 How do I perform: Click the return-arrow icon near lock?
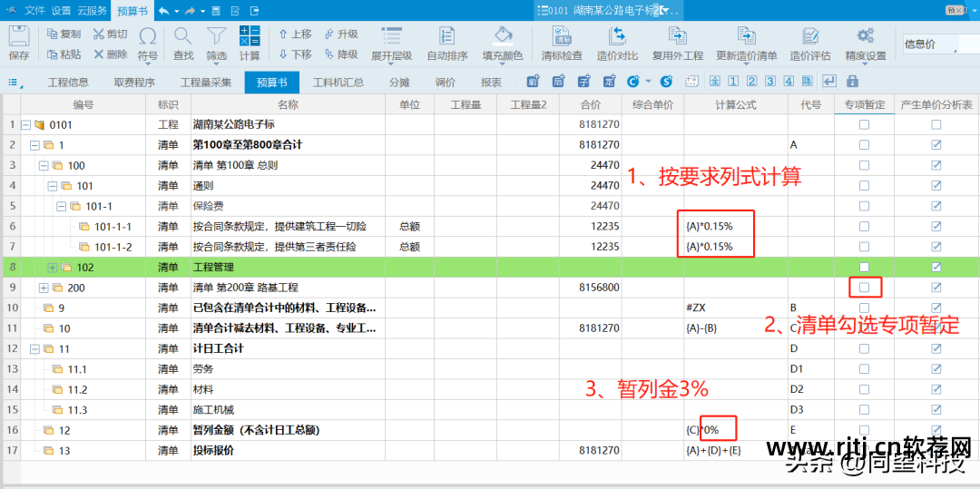[829, 81]
